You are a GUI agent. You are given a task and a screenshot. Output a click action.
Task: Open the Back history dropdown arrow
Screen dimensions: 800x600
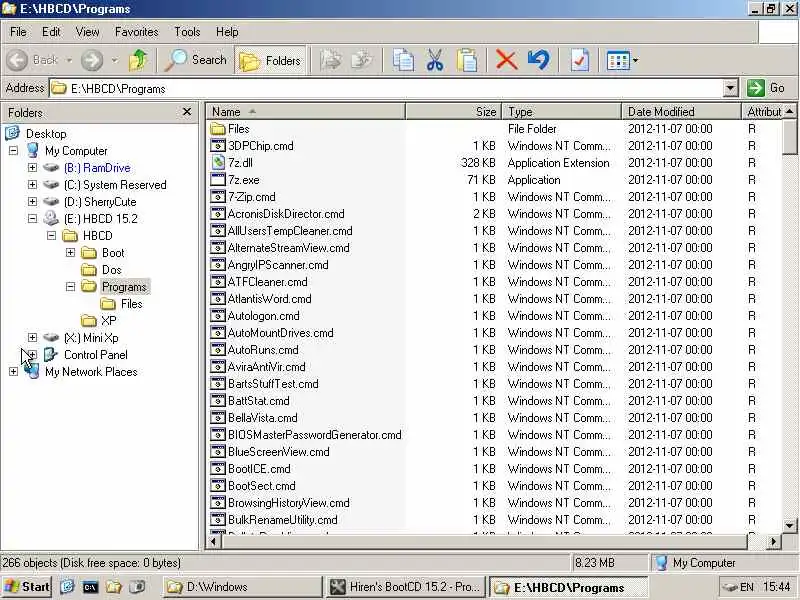point(69,60)
